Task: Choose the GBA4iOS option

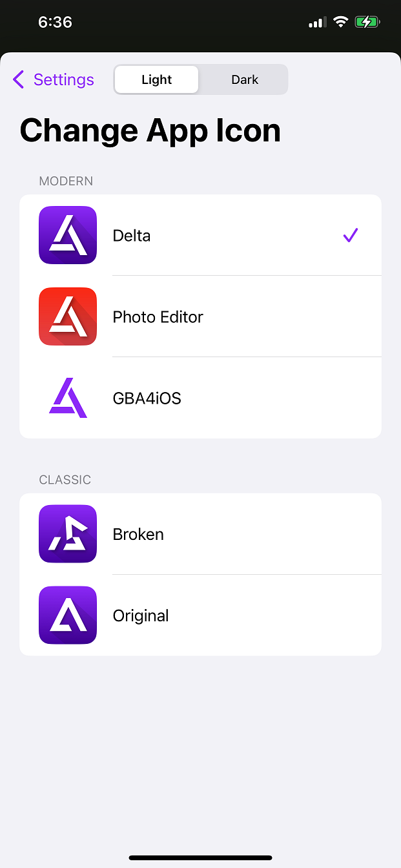Action: [147, 398]
